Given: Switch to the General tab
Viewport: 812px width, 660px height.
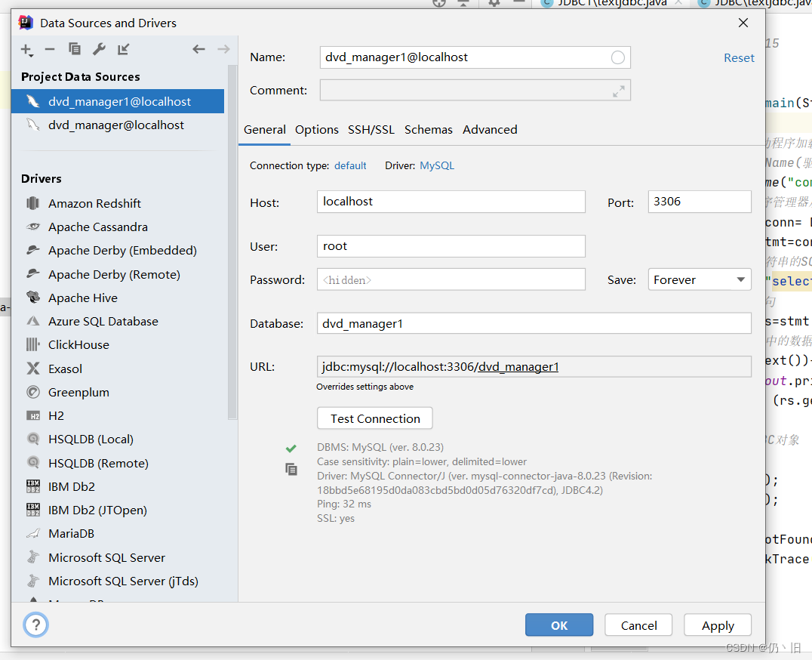Looking at the screenshot, I should pyautogui.click(x=265, y=130).
